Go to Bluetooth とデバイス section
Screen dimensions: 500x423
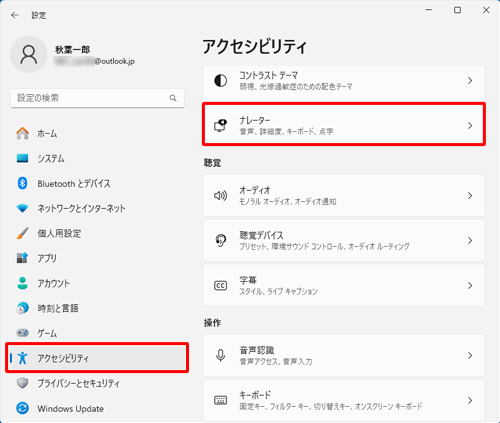pyautogui.click(x=97, y=183)
